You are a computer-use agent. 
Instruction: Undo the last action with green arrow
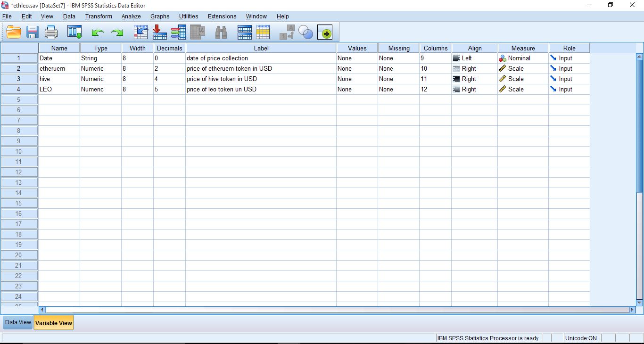[98, 33]
